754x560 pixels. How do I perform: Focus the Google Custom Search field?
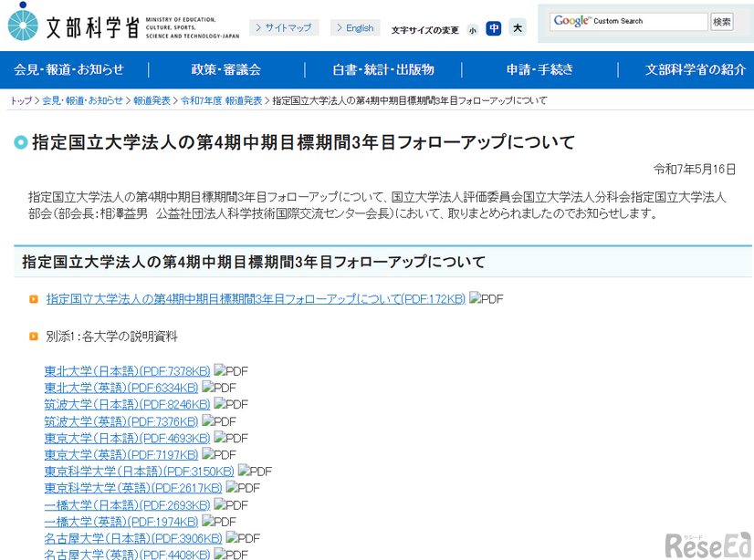point(629,21)
